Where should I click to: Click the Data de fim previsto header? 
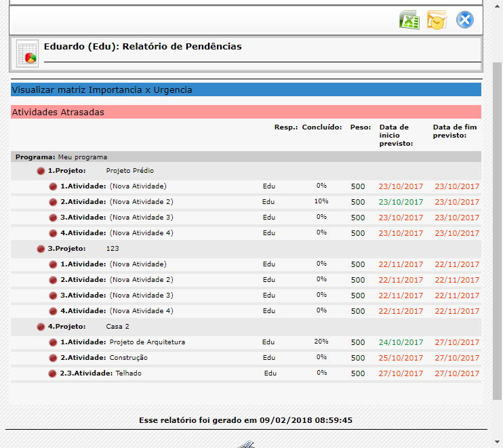[x=455, y=131]
